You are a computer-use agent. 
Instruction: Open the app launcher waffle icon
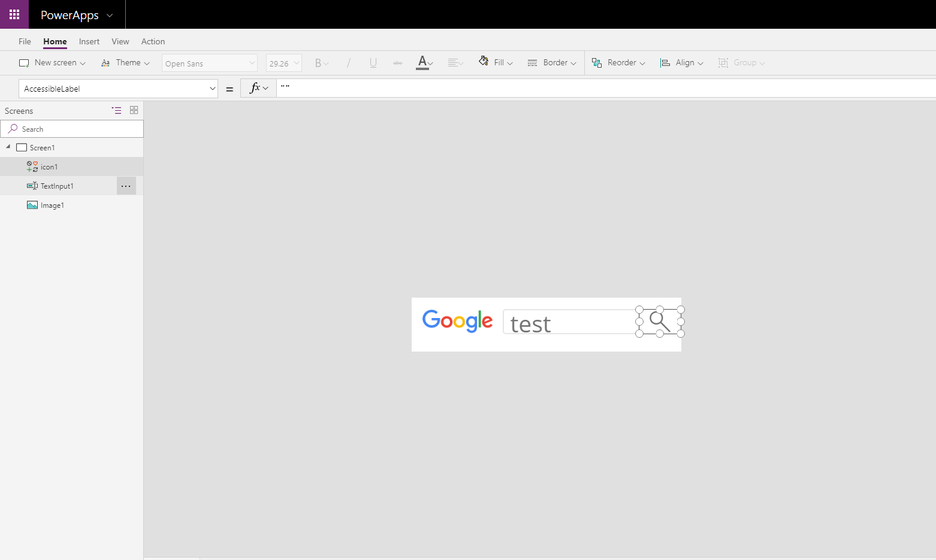point(14,14)
